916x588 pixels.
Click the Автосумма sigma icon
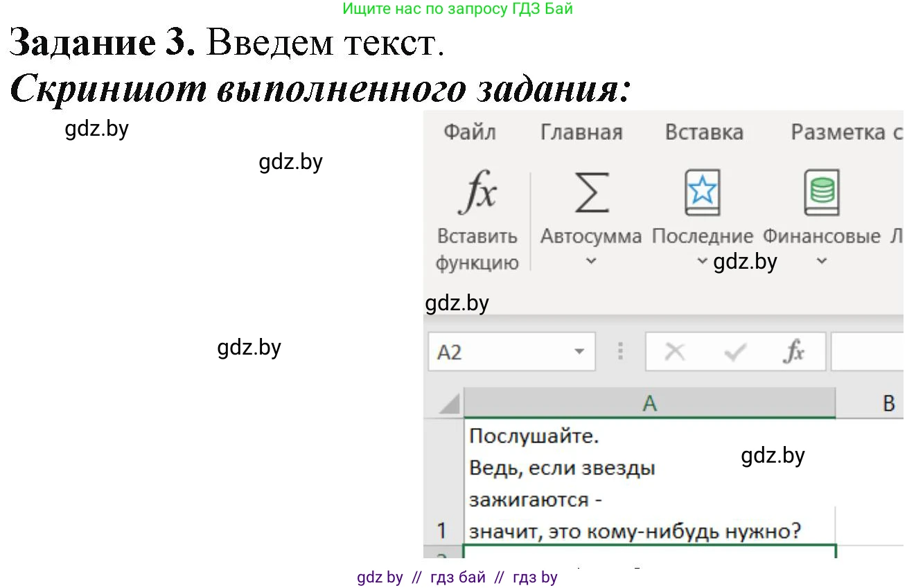(x=591, y=193)
